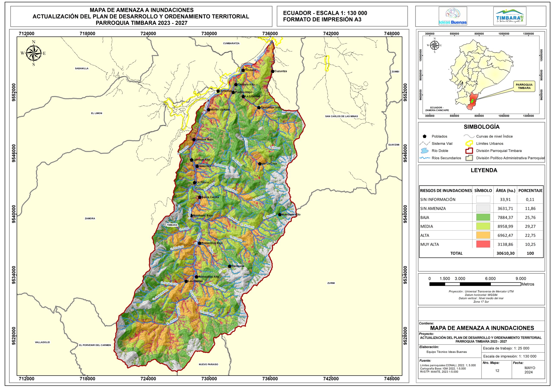
Task: Click the Poblados pentagon symbol in Simbología
Action: 425,136
